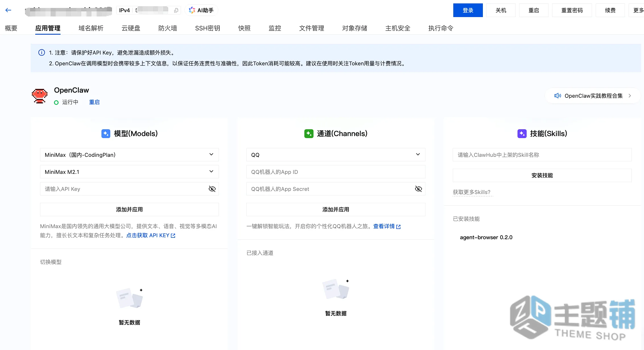The width and height of the screenshot is (644, 350).
Task: Switch to the 对象存储 tab
Action: (x=355, y=28)
